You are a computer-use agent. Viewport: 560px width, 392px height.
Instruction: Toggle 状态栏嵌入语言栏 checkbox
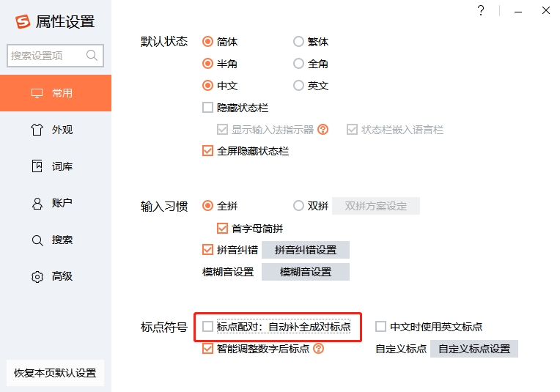pos(352,129)
